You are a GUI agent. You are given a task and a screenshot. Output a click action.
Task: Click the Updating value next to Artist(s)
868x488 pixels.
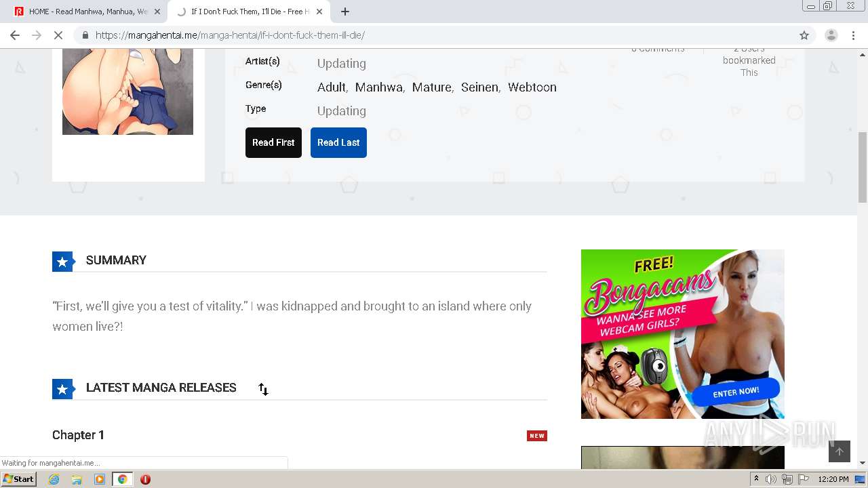(x=342, y=64)
